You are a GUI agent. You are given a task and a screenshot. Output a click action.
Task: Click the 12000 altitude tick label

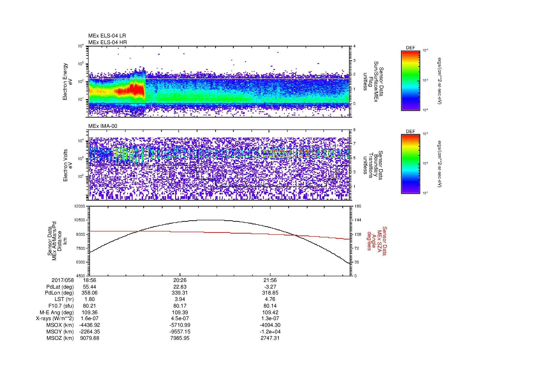coord(80,206)
